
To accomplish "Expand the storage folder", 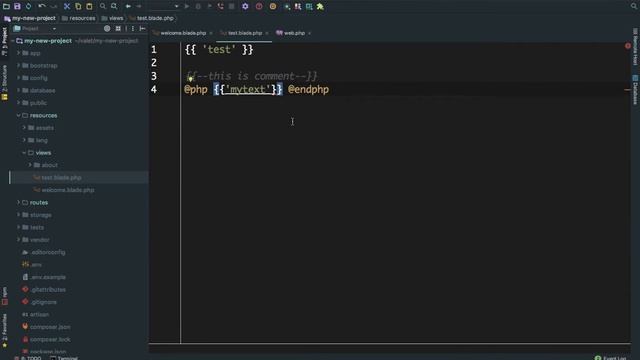I will (x=18, y=215).
